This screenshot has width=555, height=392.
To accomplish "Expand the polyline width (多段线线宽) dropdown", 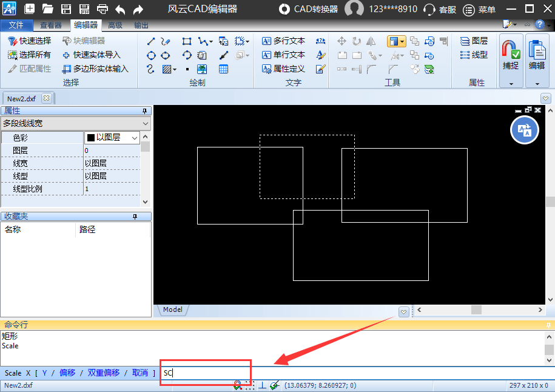I will coord(145,123).
